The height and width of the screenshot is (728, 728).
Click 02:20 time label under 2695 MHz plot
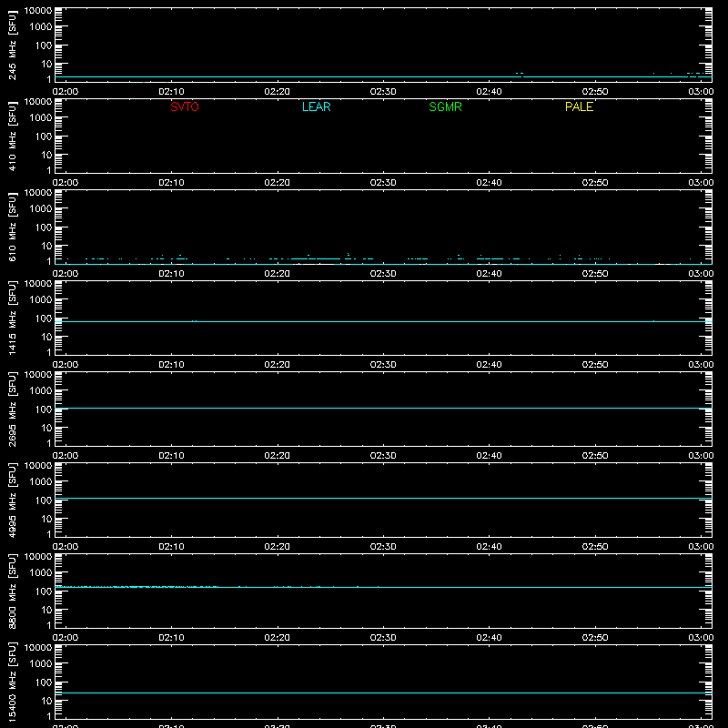[278, 456]
